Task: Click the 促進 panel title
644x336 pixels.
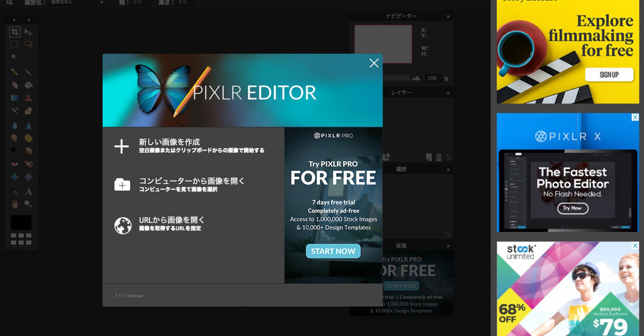Action: 401,245
